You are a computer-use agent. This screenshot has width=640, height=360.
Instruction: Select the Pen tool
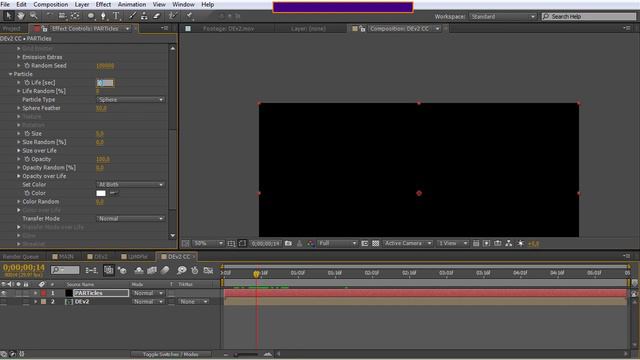click(103, 16)
